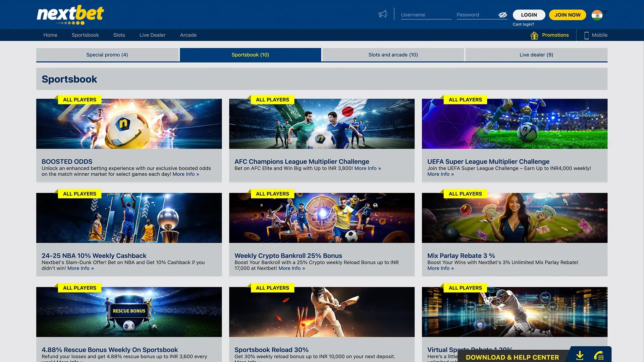Click the phone keypad contact icon
This screenshot has width=644, height=362.
[x=599, y=356]
